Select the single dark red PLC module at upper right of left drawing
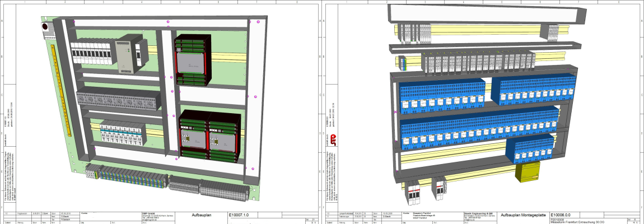 [x=193, y=60]
